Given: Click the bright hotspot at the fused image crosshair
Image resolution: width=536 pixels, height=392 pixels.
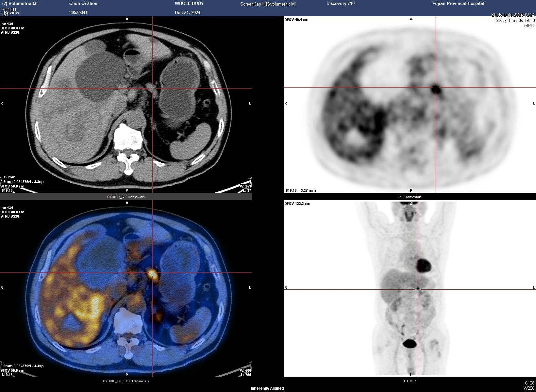Looking at the screenshot, I should tap(152, 273).
